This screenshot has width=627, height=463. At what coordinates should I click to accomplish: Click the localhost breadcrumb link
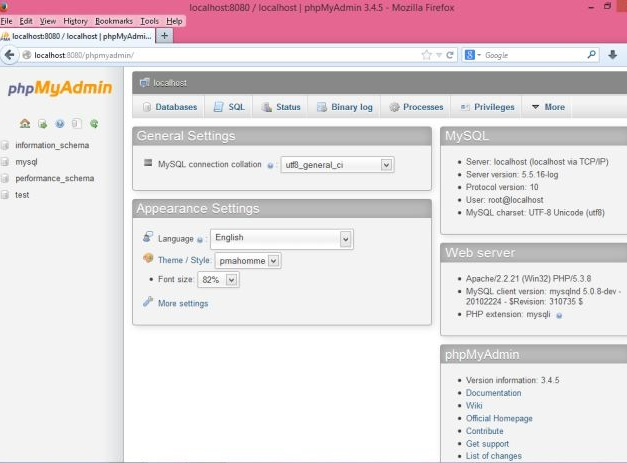[x=170, y=83]
